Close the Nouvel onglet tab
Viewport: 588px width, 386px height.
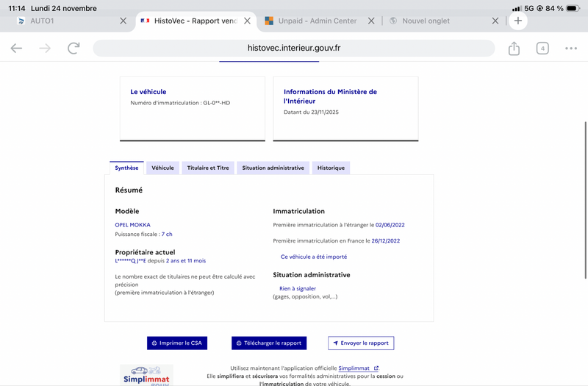[495, 21]
